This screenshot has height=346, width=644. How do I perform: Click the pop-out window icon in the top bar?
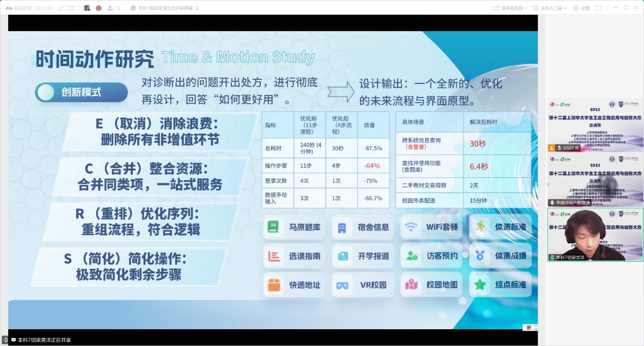pyautogui.click(x=71, y=8)
